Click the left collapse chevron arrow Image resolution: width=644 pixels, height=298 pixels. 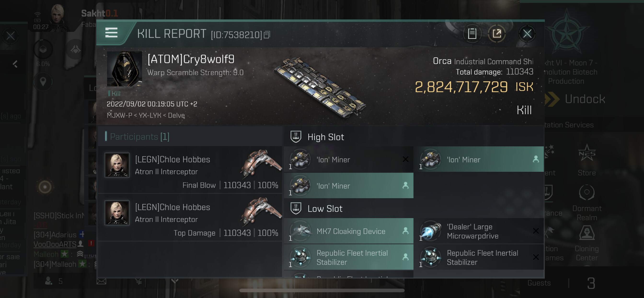coord(16,64)
